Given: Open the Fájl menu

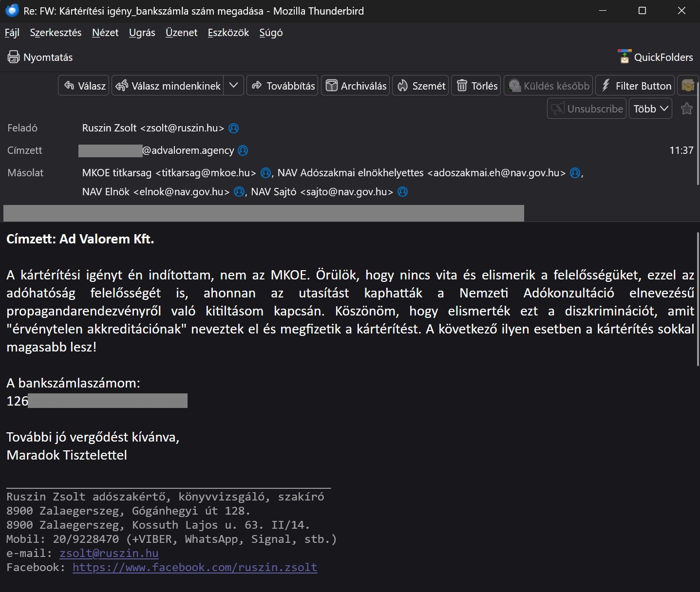Looking at the screenshot, I should (12, 33).
